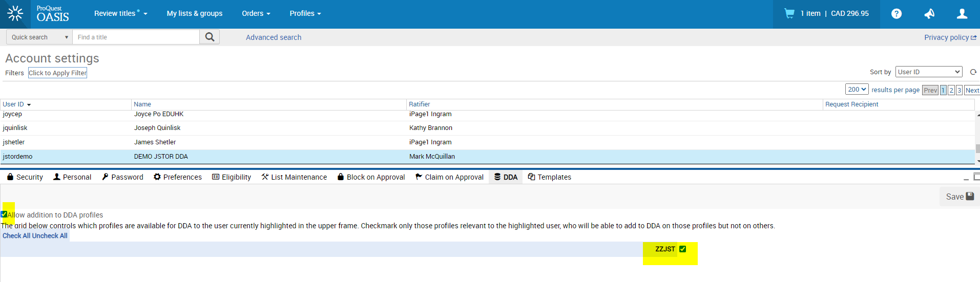Go to My lists & groups
980x282 pixels.
195,13
